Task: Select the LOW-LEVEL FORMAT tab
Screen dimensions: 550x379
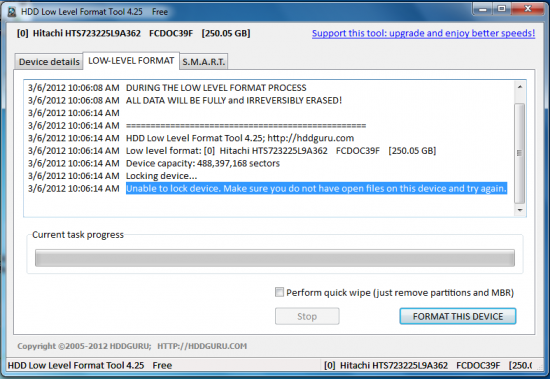Action: 131,61
